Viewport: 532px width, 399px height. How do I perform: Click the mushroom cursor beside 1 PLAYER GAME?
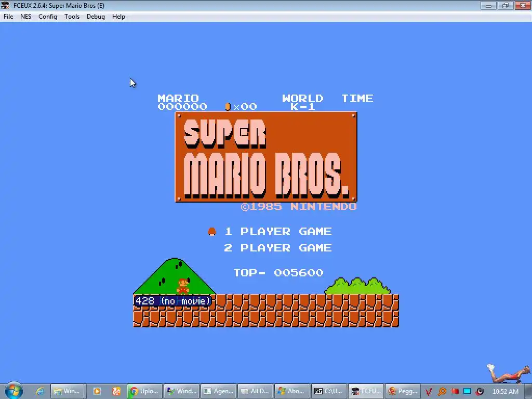(x=212, y=231)
